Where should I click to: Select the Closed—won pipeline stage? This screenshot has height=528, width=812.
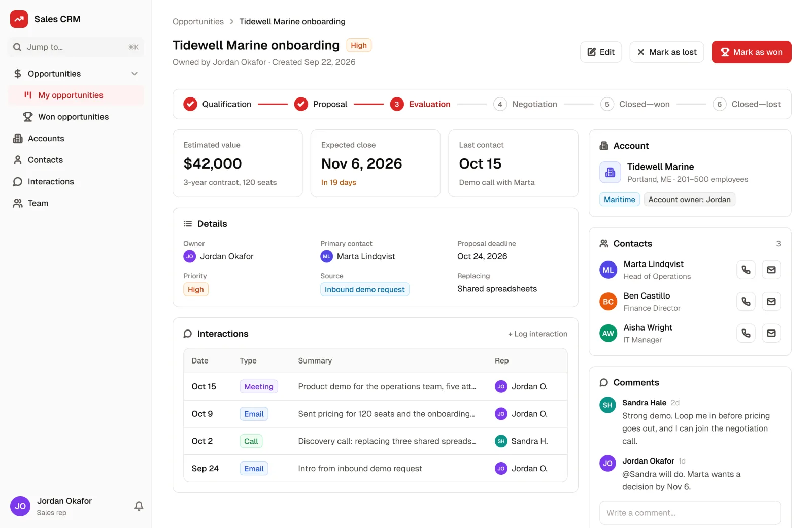pos(635,104)
